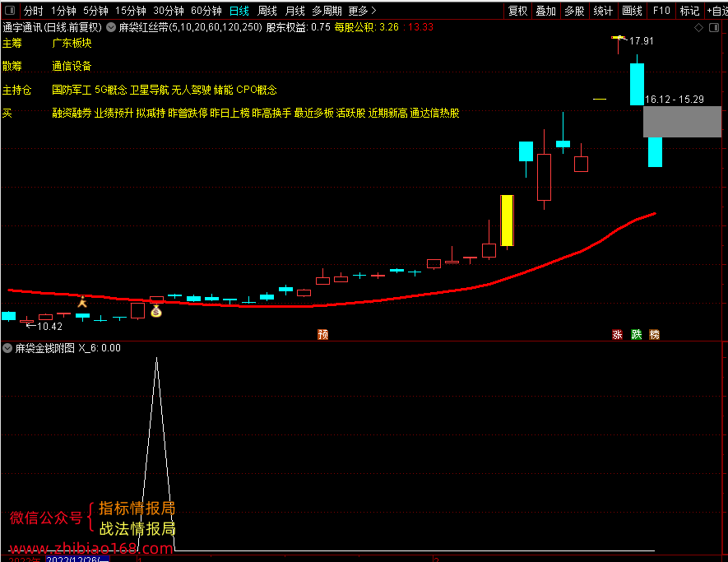Screen dimensions: 728x562
Task: Click the 昨日上榜 tag
Action: click(230, 113)
